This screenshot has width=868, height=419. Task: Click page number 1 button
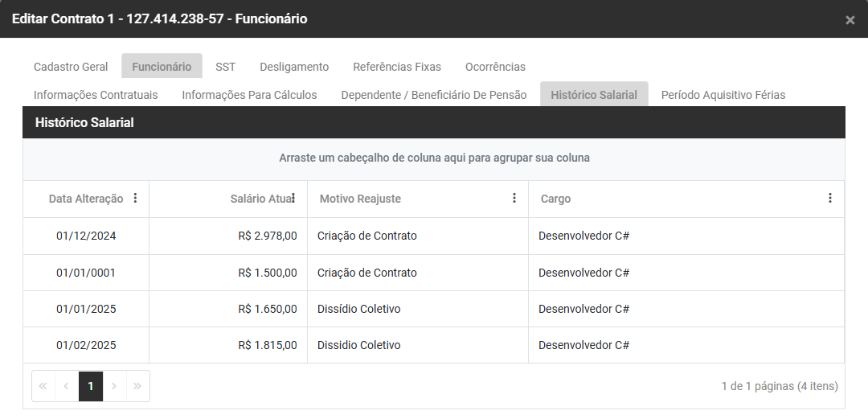(x=91, y=386)
